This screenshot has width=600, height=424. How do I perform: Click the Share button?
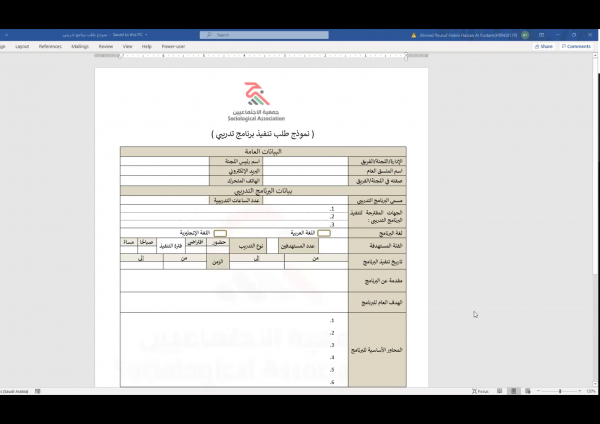[x=544, y=46]
